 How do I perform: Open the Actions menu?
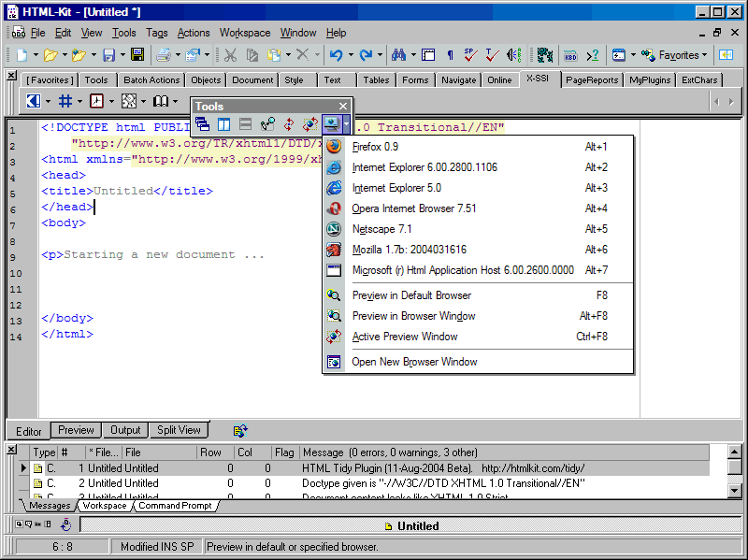(194, 33)
